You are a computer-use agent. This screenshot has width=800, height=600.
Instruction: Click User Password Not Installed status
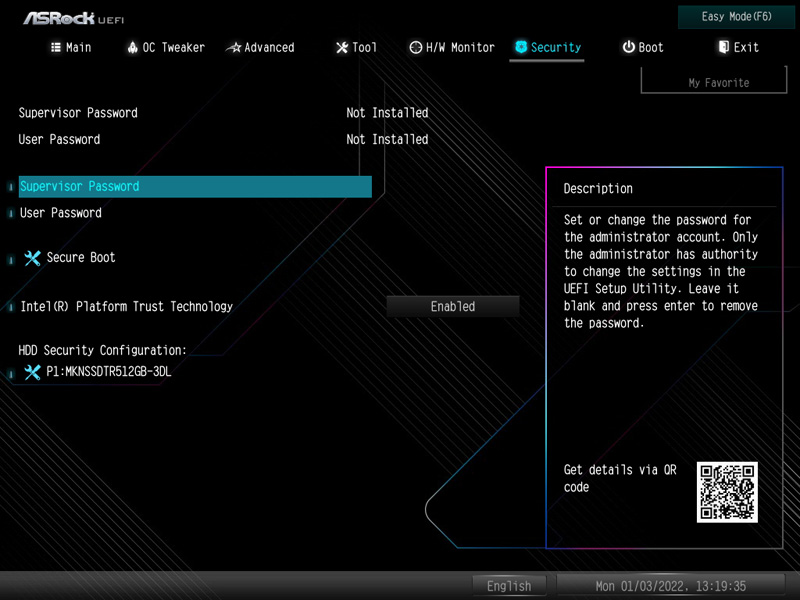coord(387,139)
